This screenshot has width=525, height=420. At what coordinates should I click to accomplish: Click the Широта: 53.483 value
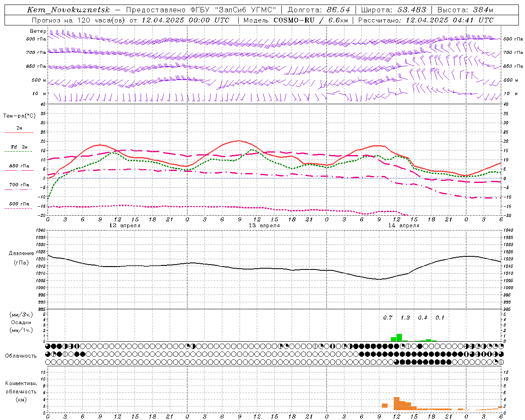[394, 10]
